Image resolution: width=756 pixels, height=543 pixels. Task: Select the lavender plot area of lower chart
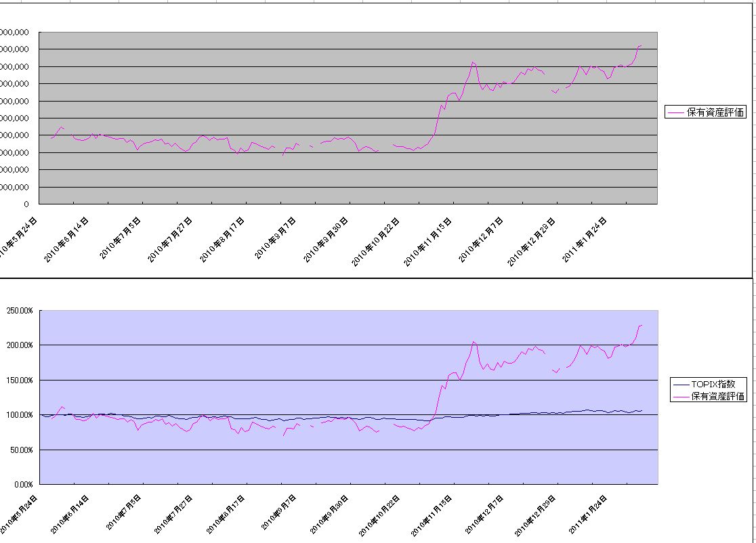(271, 352)
